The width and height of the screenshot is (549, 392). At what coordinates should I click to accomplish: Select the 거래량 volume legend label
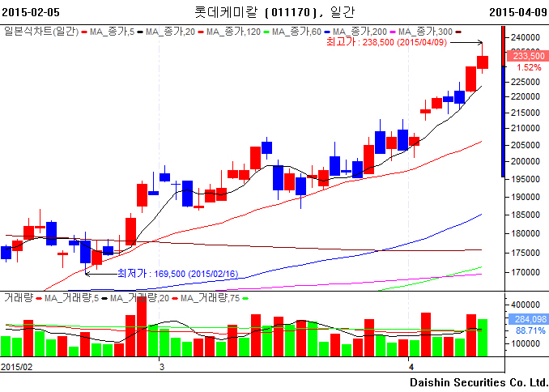pyautogui.click(x=19, y=298)
